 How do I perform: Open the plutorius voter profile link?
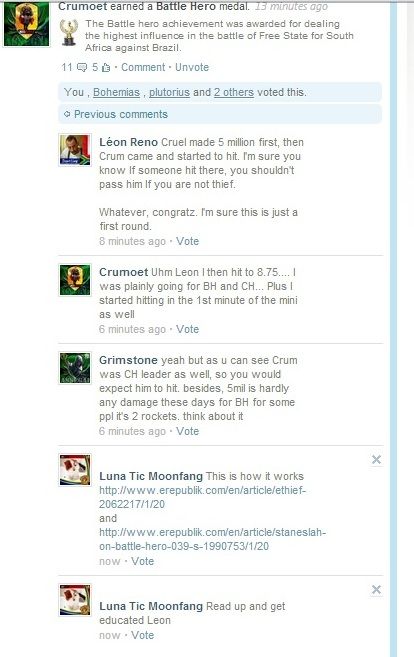pos(169,92)
